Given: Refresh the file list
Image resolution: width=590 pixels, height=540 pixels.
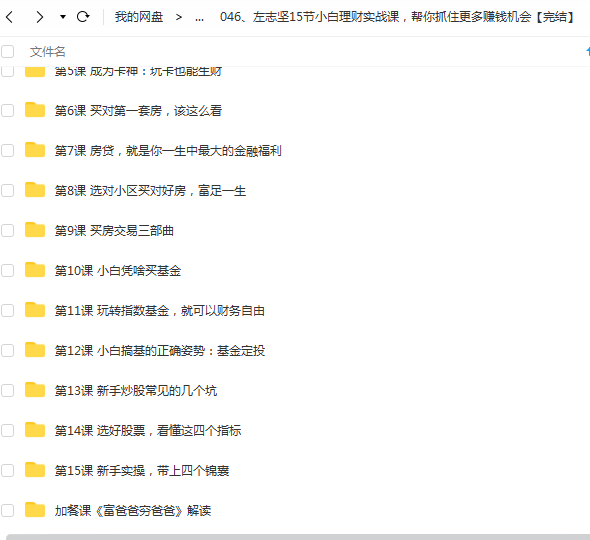Looking at the screenshot, I should [x=83, y=17].
